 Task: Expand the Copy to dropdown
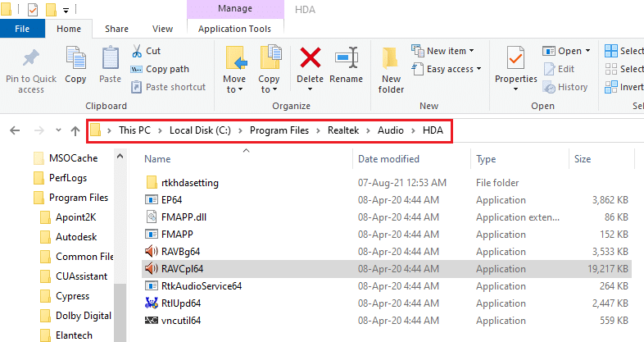click(270, 84)
